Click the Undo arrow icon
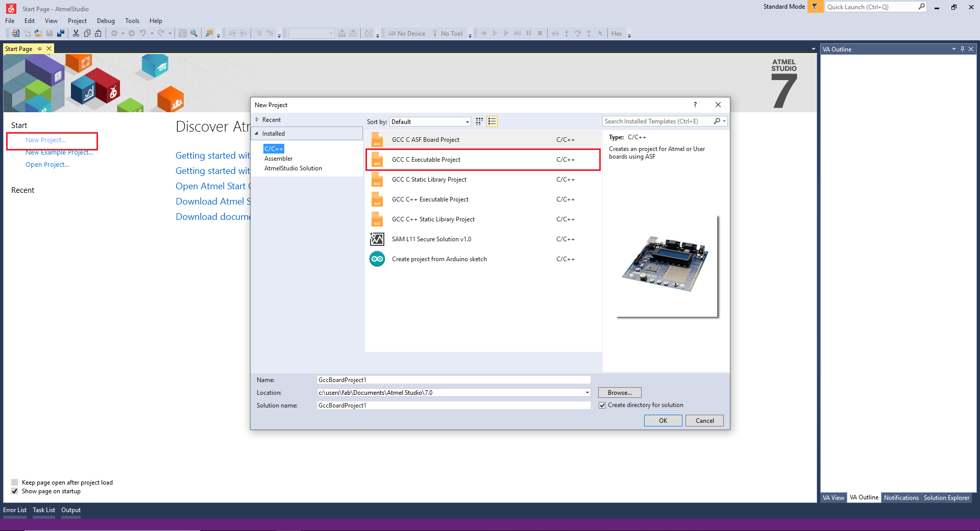Image resolution: width=980 pixels, height=531 pixels. (143, 34)
